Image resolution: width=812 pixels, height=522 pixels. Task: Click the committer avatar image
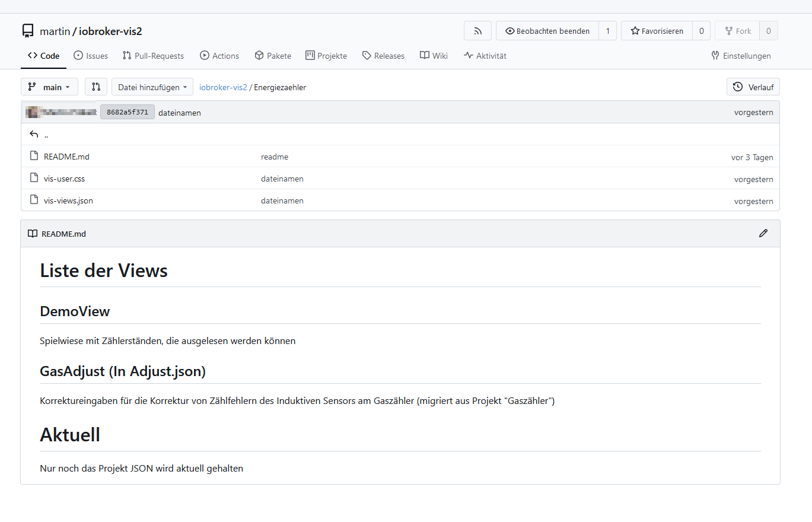point(33,112)
